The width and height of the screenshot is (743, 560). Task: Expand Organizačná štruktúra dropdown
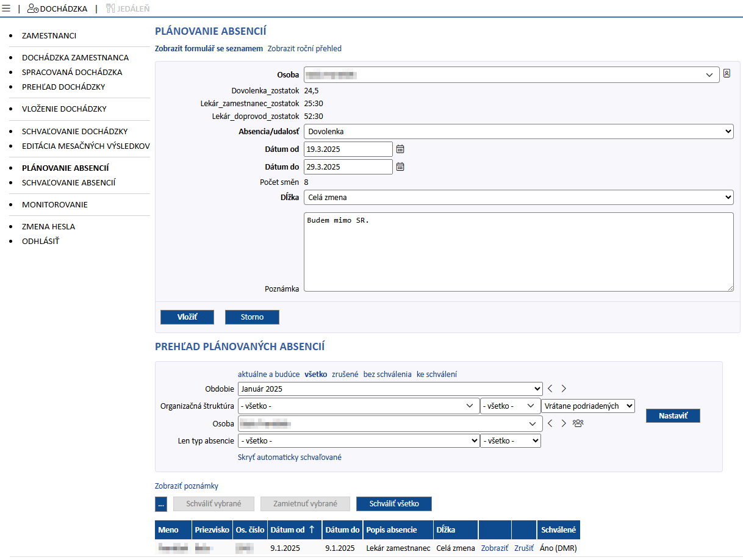click(x=359, y=406)
